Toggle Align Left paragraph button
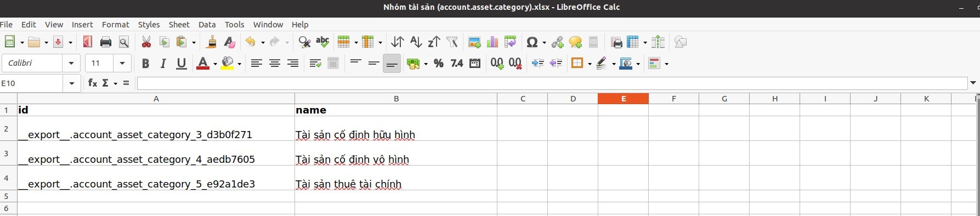Image resolution: width=980 pixels, height=216 pixels. tap(256, 64)
